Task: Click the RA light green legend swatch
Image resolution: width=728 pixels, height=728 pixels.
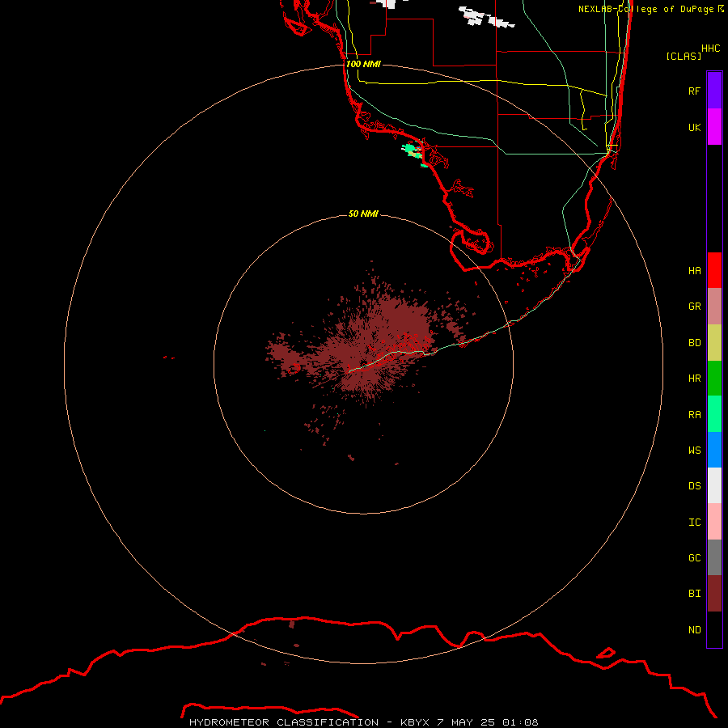Action: click(x=714, y=414)
